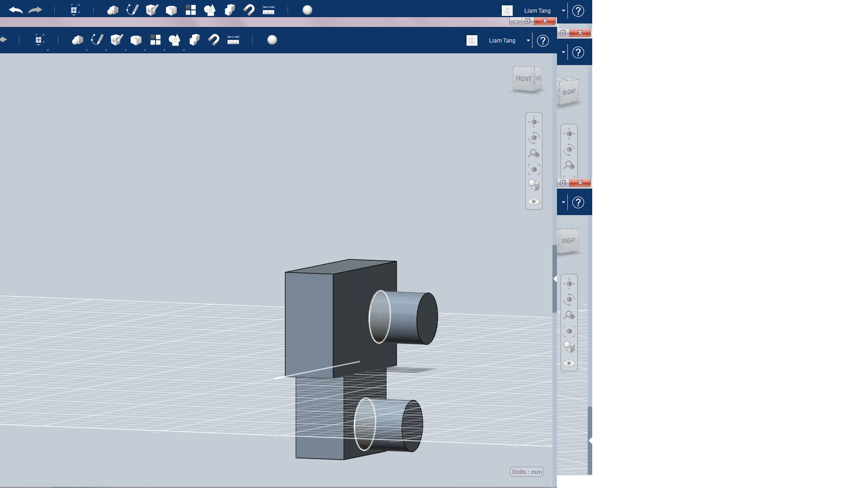Open Combine tool in front window toolbar

tap(194, 40)
